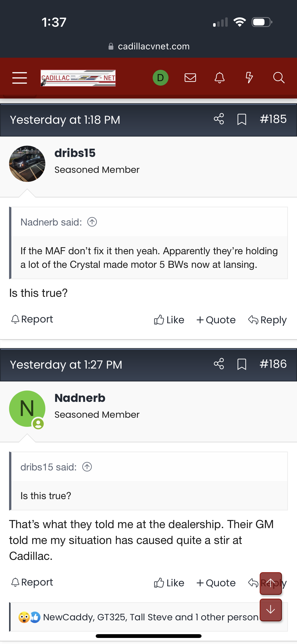Screen dimensions: 297x644
Task: Share post #186
Action: click(x=219, y=364)
